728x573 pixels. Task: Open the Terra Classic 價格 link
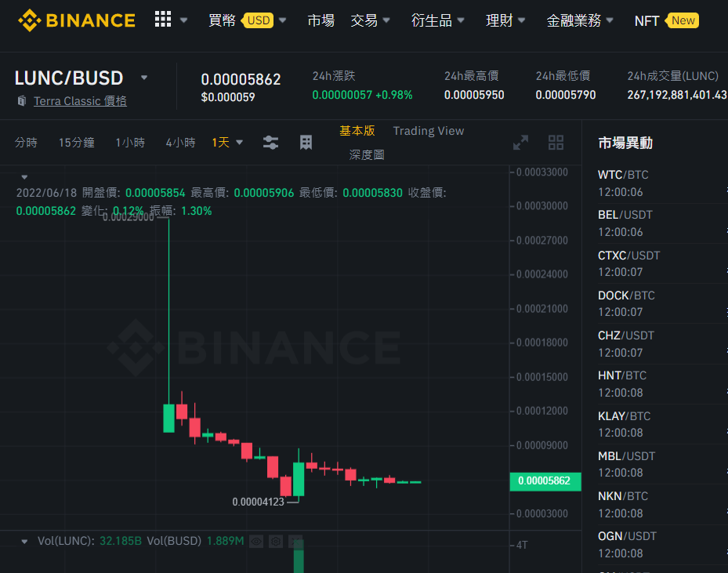coord(80,101)
